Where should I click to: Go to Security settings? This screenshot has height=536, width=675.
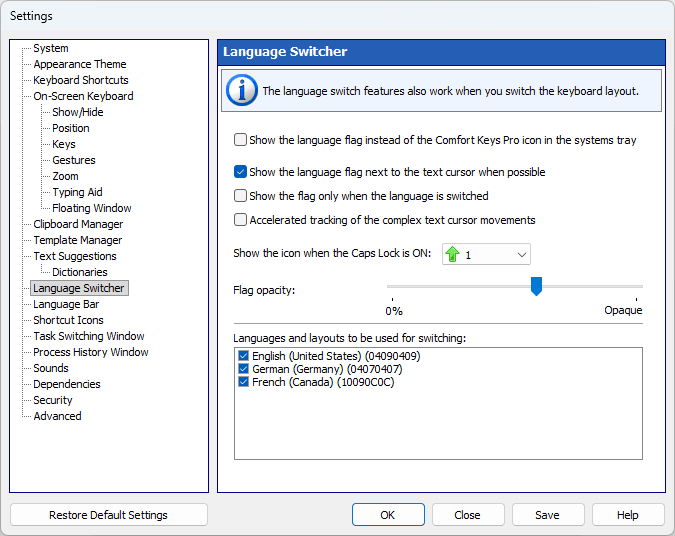(53, 400)
